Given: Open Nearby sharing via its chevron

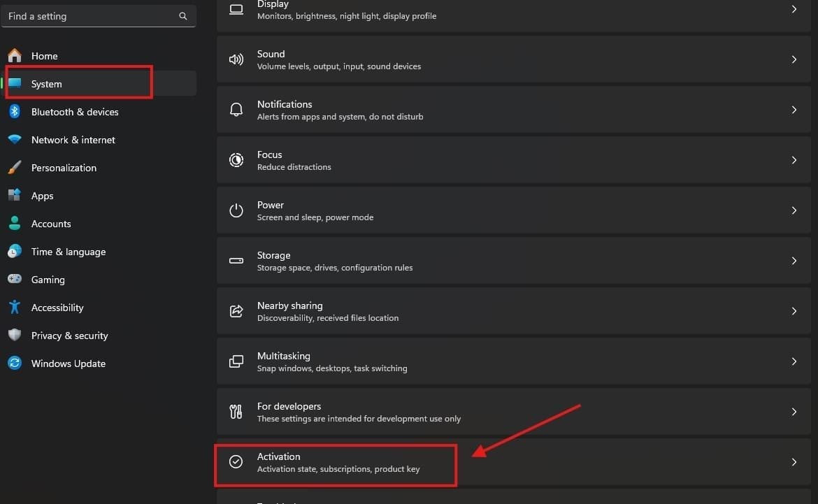Looking at the screenshot, I should 794,311.
